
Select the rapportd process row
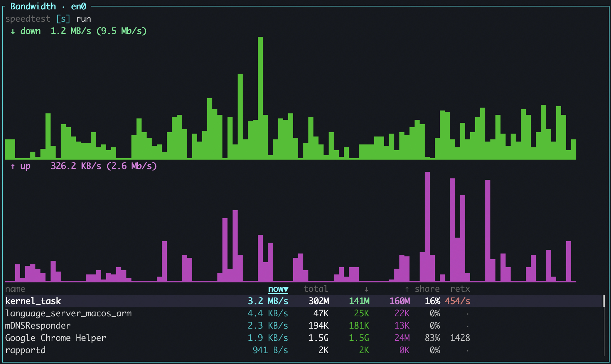pyautogui.click(x=303, y=350)
